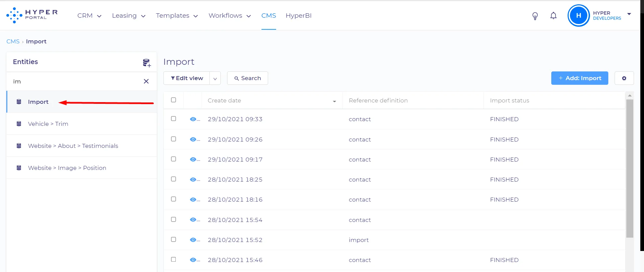Click the Hyper Portal logo
The width and height of the screenshot is (644, 272).
(32, 15)
